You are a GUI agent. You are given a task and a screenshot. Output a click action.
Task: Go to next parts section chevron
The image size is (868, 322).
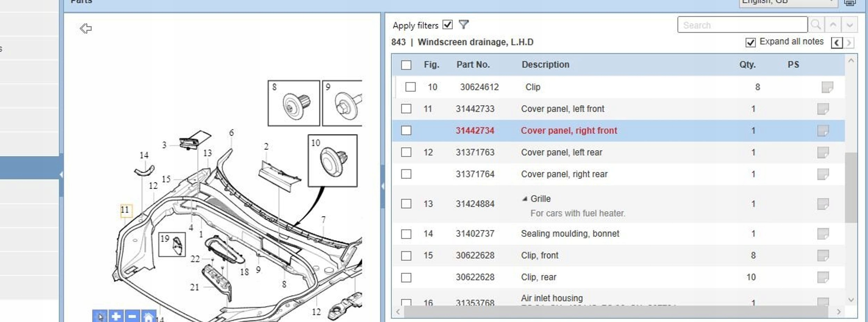(849, 43)
